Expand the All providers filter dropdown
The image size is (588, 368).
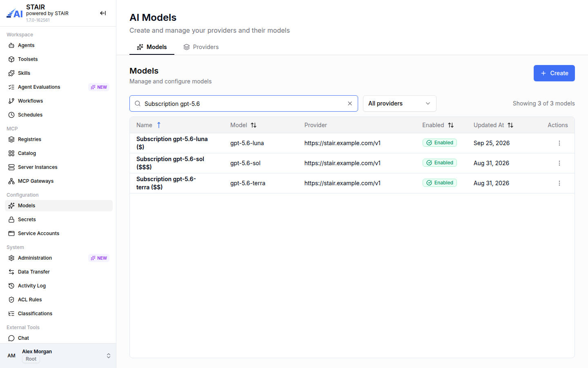click(x=399, y=103)
